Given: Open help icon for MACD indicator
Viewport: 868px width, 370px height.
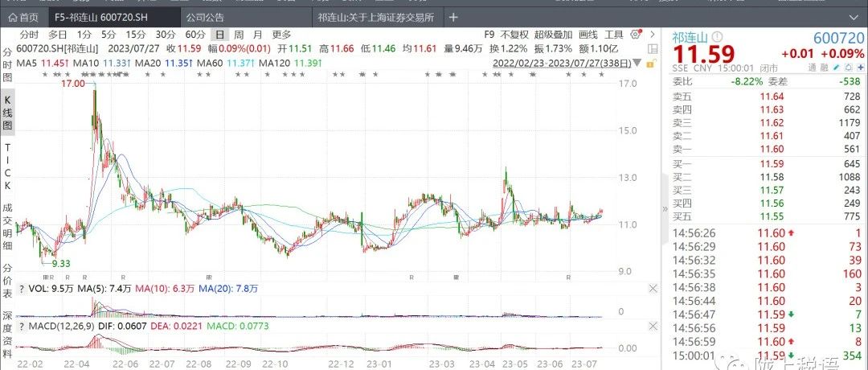Looking at the screenshot, I should (x=22, y=326).
